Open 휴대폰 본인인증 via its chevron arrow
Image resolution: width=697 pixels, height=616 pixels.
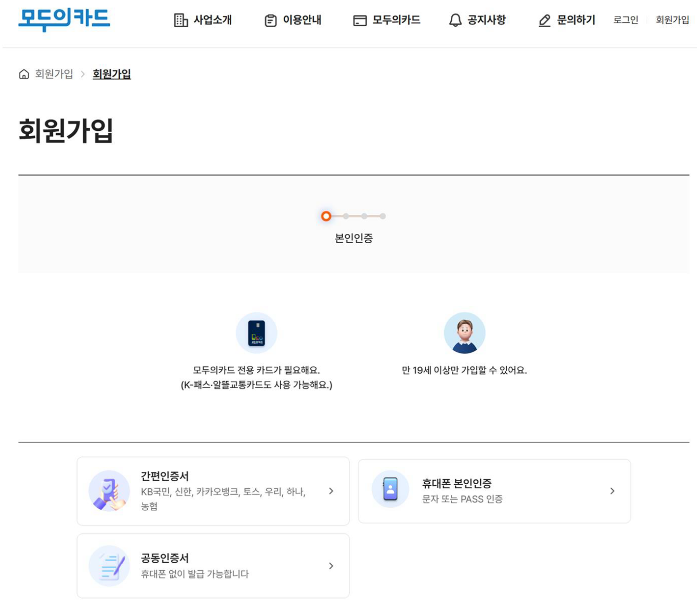pos(612,491)
